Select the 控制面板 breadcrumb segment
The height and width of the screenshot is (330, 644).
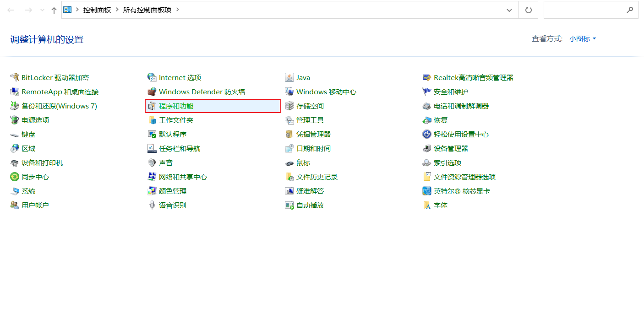coord(97,10)
